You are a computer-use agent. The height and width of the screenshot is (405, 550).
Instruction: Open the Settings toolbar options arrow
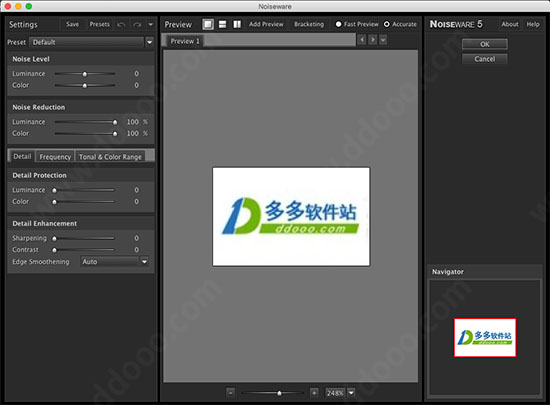(150, 25)
